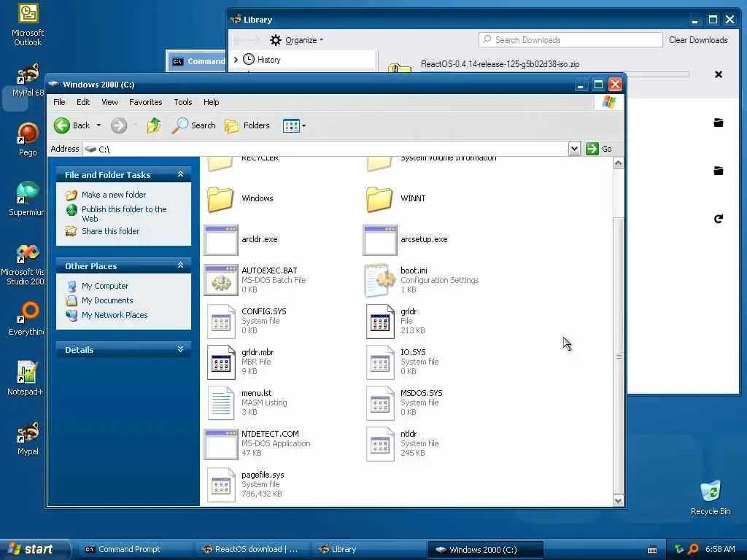
Task: Select the menu.lst file icon
Action: (x=221, y=404)
